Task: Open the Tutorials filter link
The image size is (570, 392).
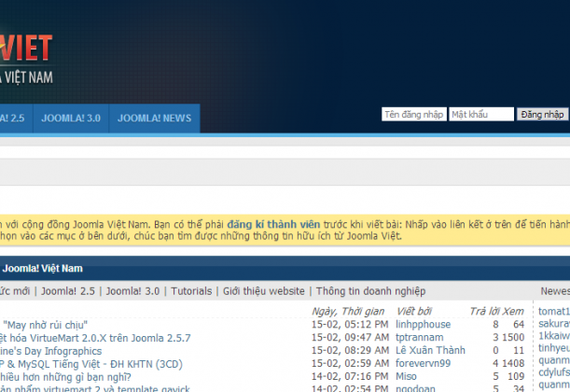Action: coord(191,291)
